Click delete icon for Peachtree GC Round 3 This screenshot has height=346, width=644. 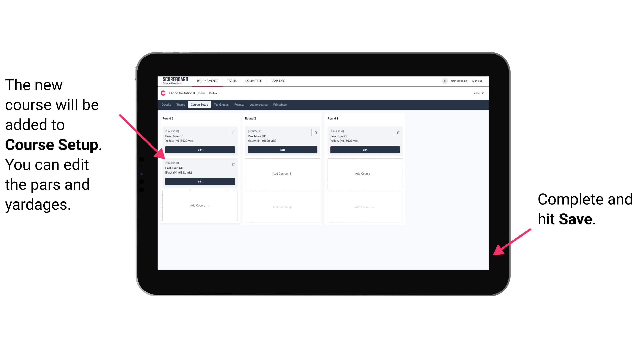[398, 131]
